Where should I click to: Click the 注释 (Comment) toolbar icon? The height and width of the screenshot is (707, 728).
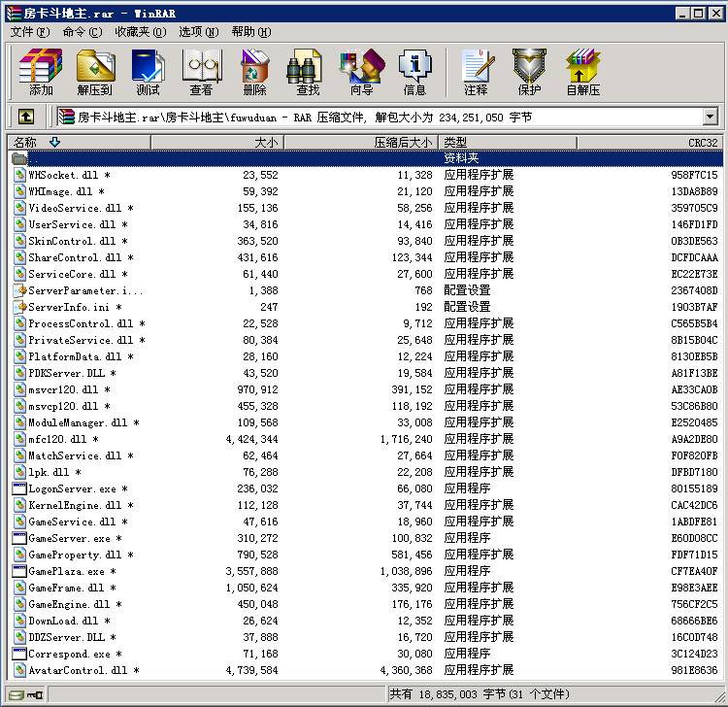[476, 72]
